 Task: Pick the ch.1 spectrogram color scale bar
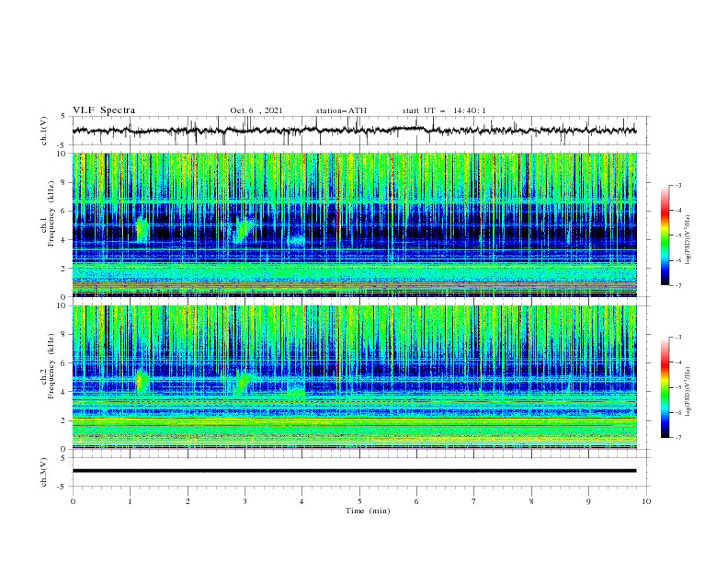(665, 235)
